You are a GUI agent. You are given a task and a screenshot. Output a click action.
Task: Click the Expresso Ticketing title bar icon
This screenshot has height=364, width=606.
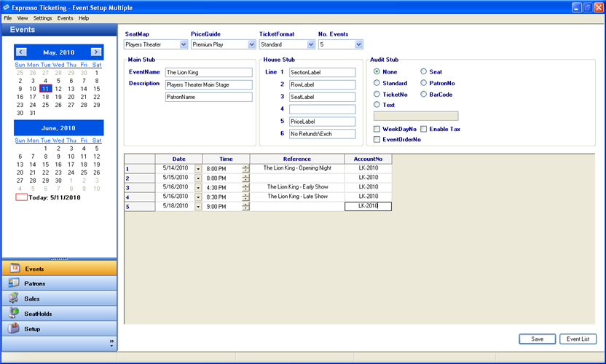(6, 7)
